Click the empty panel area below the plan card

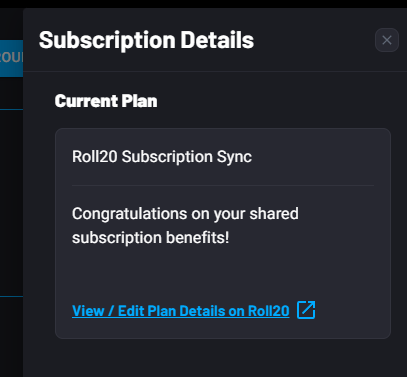(215, 358)
